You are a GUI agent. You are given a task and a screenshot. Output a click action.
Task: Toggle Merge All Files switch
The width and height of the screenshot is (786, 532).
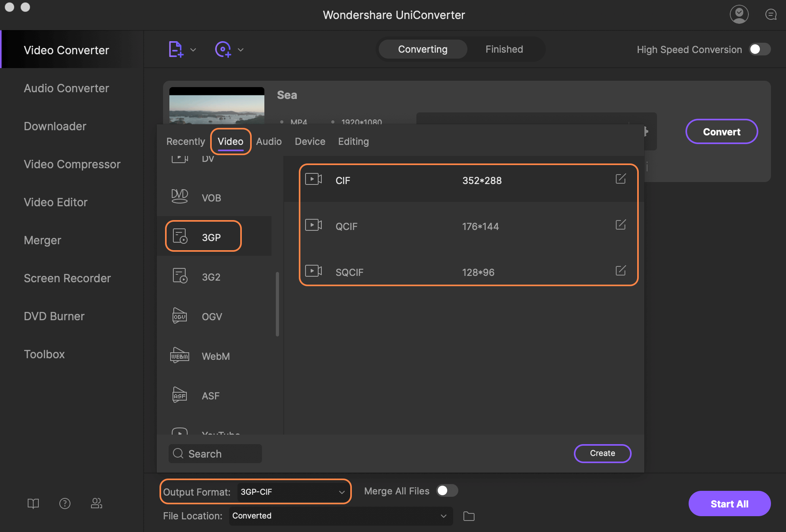[447, 491]
